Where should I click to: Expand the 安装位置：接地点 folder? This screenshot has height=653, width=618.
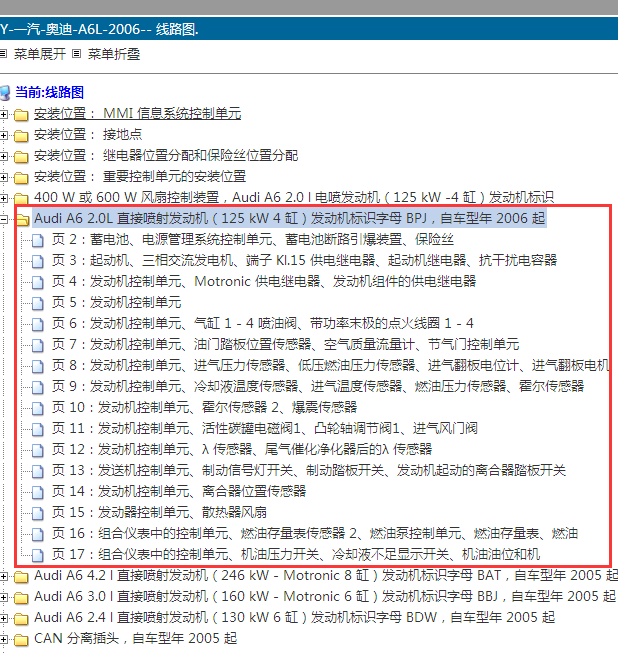[4, 135]
